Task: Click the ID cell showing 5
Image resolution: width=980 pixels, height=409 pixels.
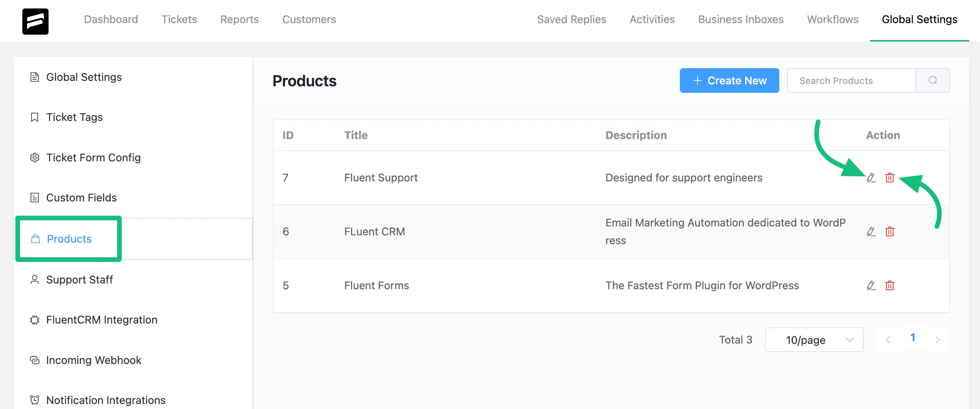Action: 286,285
